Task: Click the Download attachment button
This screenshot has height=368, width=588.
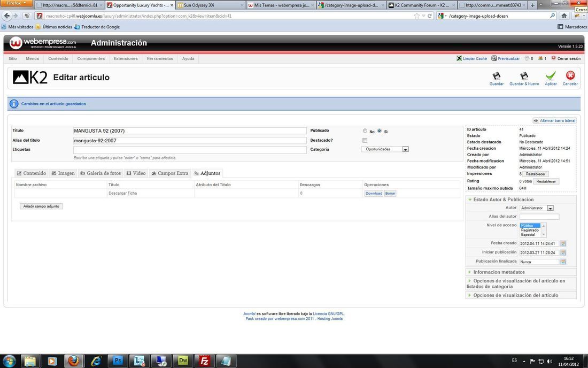Action: click(374, 194)
